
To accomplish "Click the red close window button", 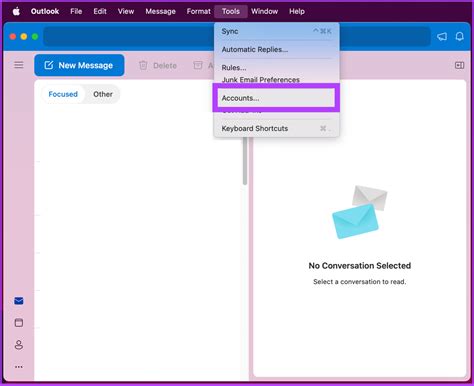I will coord(13,37).
